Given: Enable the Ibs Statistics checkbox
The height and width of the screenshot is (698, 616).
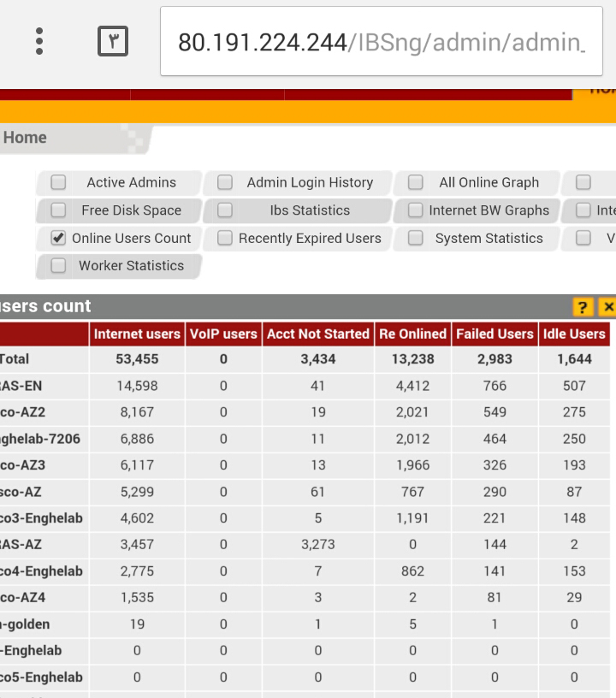Looking at the screenshot, I should tap(225, 210).
